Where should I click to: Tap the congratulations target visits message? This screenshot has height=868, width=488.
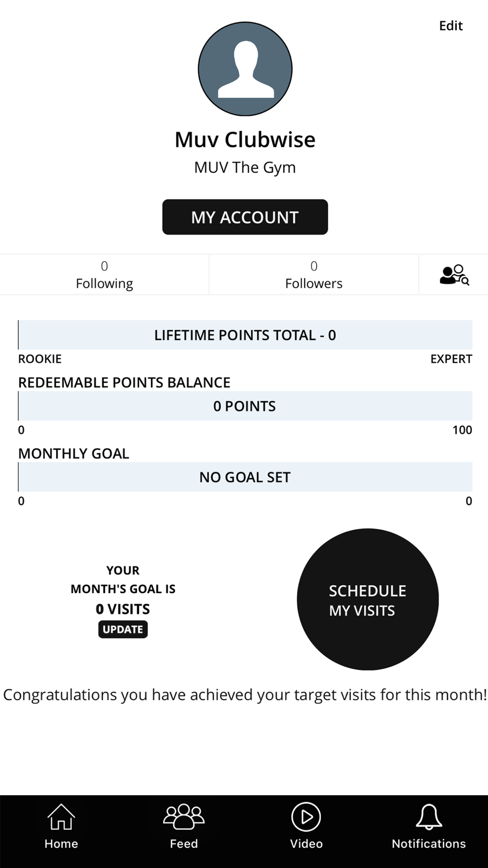pos(245,695)
